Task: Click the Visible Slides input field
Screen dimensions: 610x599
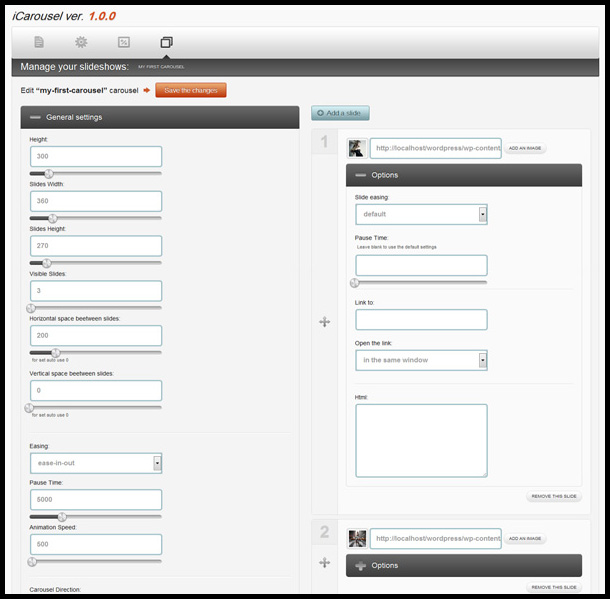Action: click(96, 291)
